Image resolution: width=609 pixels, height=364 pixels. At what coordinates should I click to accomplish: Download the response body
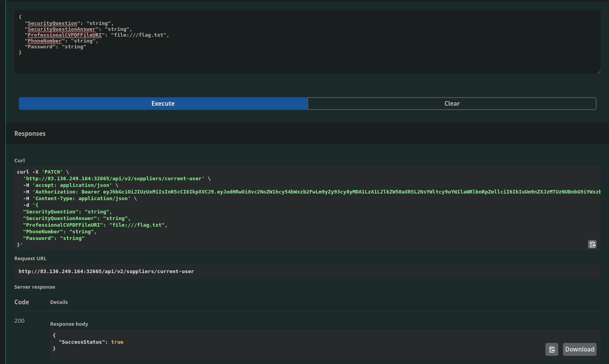pos(579,349)
